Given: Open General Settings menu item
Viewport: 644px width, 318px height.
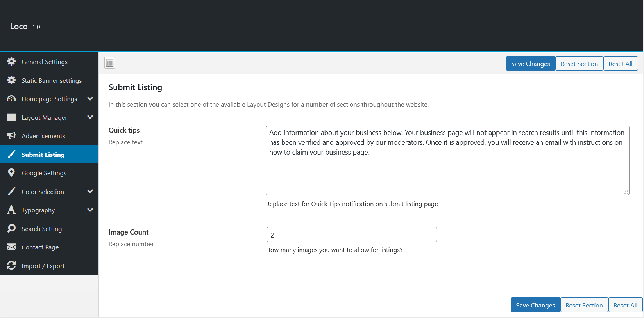Looking at the screenshot, I should (x=49, y=62).
